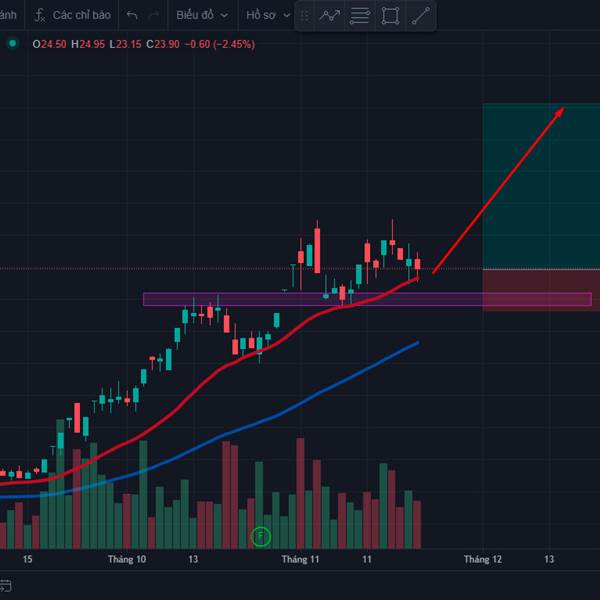Click the Tháng 10 date label
Viewport: 600px width, 600px height.
click(127, 559)
